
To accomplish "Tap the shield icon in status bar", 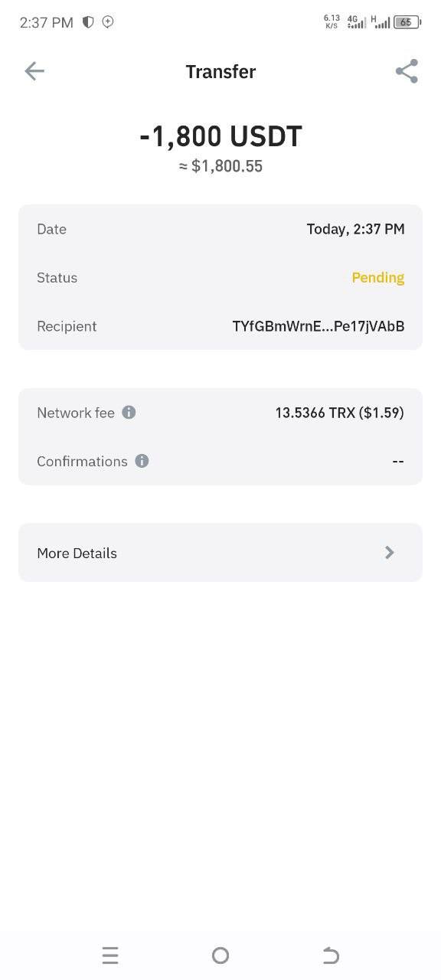I will coord(88,22).
